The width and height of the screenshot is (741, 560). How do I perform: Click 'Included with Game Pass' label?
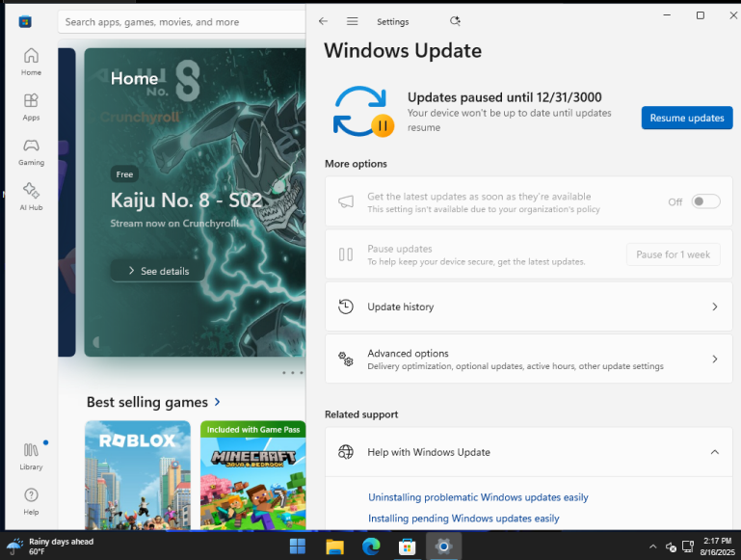coord(252,430)
